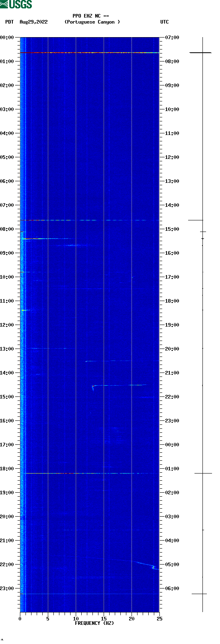Image resolution: width=220 pixels, height=644 pixels.
Task: Click the frequency axis value '5'
Action: click(48, 619)
